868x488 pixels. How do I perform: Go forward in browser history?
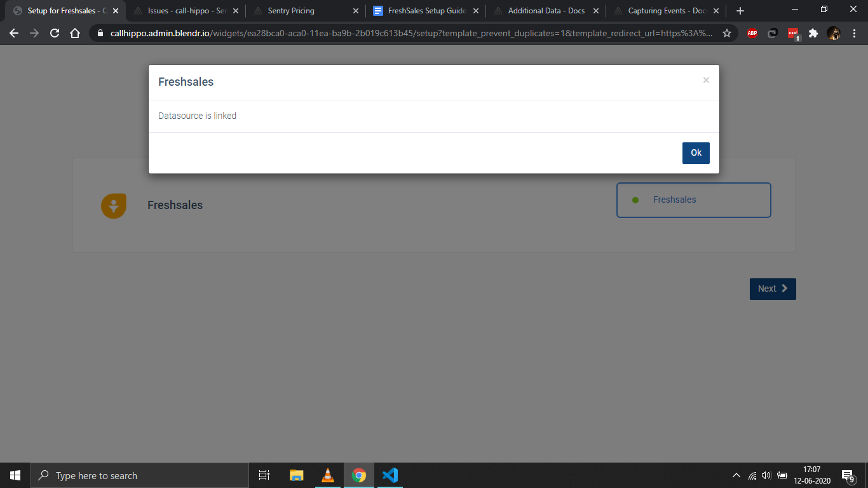34,34
